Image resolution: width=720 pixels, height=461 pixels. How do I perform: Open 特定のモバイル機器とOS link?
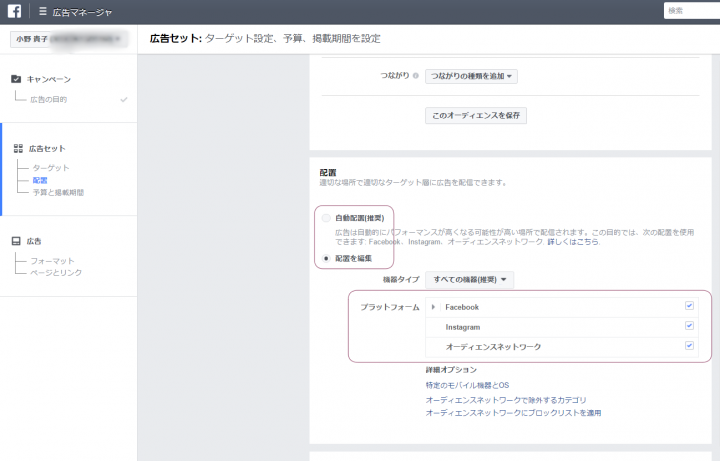coord(467,385)
